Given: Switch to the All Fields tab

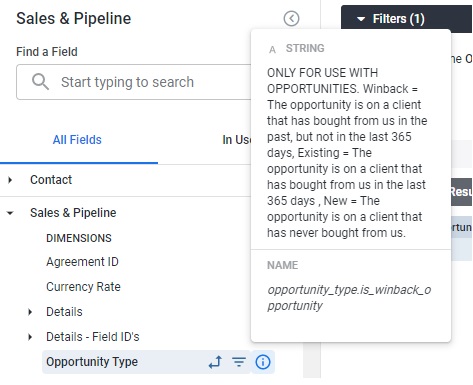Looking at the screenshot, I should 77,140.
